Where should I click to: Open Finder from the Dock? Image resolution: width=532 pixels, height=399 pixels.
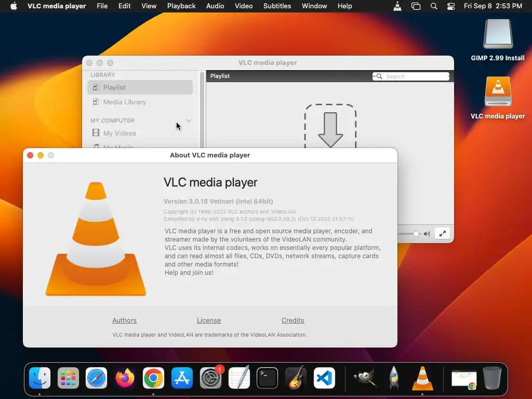click(39, 378)
